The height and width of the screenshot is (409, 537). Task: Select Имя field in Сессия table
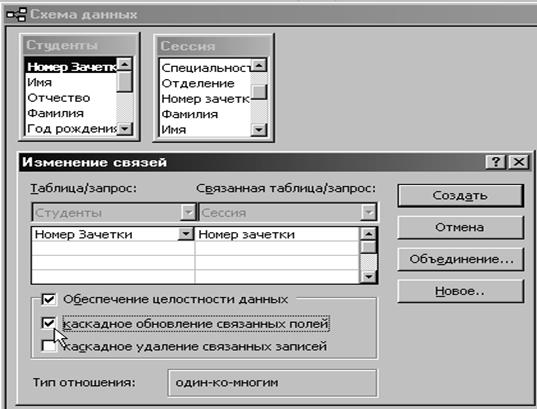point(205,129)
